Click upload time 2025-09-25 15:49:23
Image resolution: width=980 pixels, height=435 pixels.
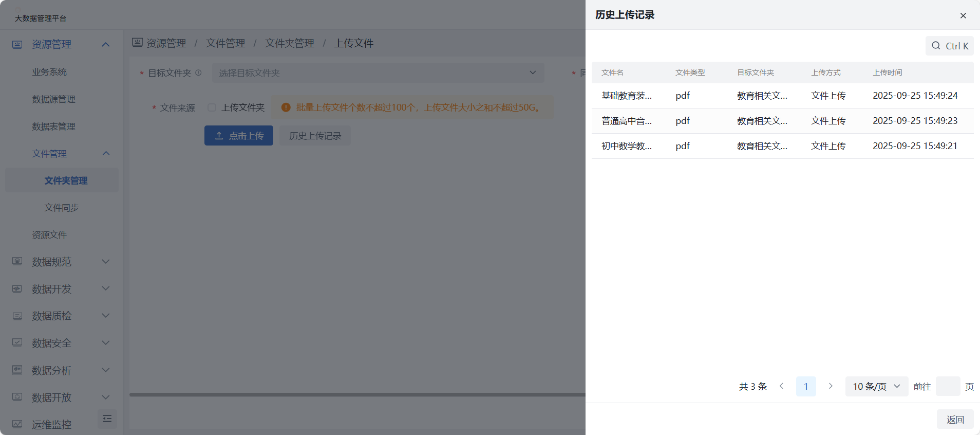coord(915,121)
